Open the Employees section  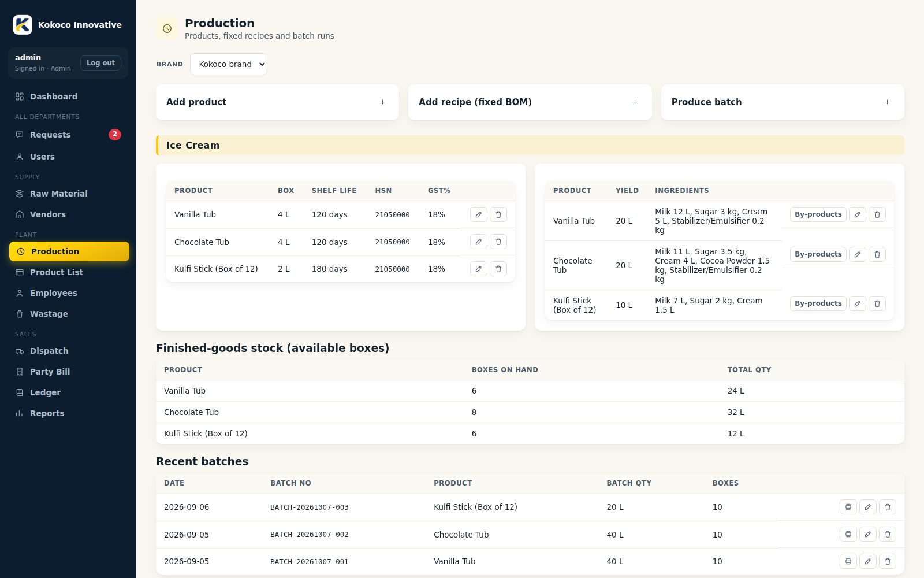tap(69, 293)
